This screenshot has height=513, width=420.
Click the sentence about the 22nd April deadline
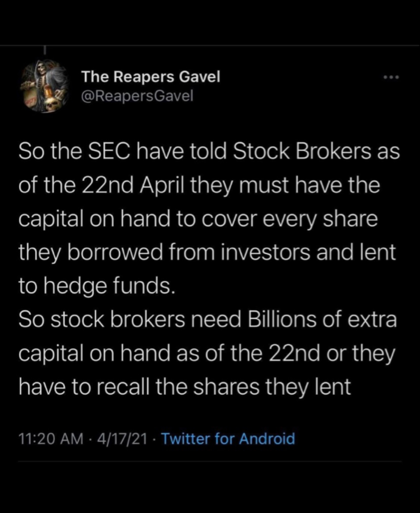199,184
